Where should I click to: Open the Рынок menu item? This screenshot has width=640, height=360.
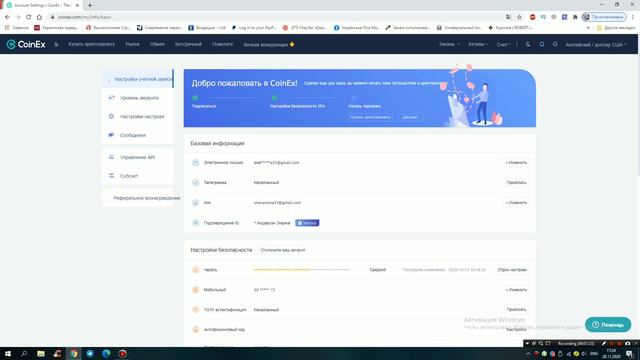[x=132, y=44]
